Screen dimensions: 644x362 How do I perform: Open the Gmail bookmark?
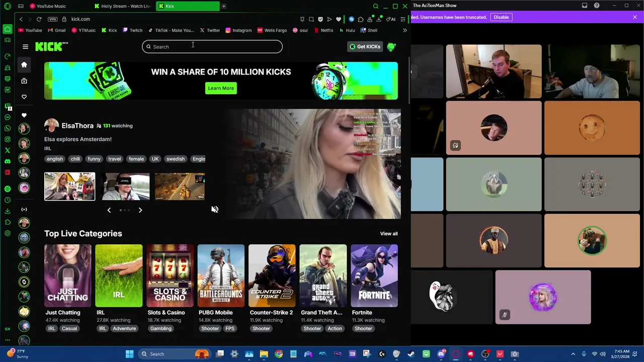point(56,30)
